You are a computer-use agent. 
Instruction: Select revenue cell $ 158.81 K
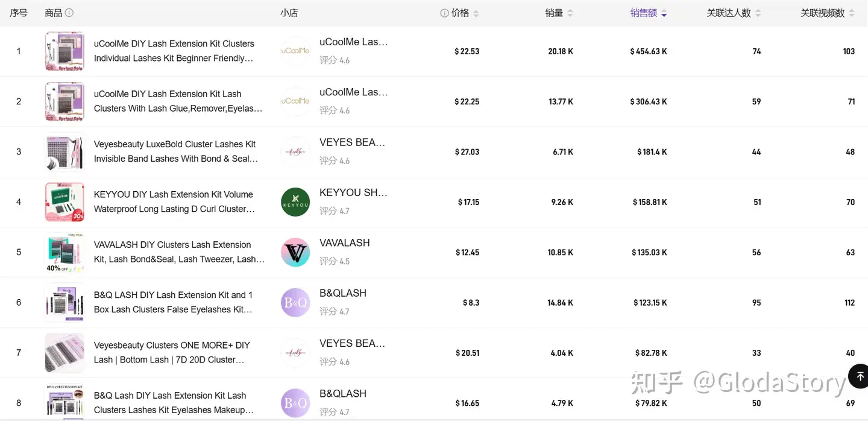pos(650,202)
